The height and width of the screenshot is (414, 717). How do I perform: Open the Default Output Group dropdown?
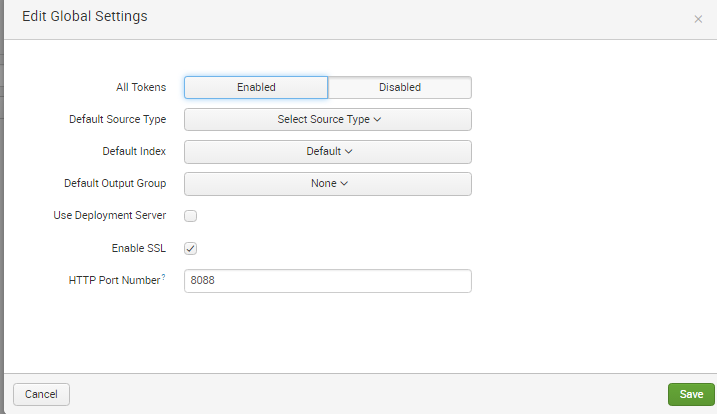tap(328, 184)
